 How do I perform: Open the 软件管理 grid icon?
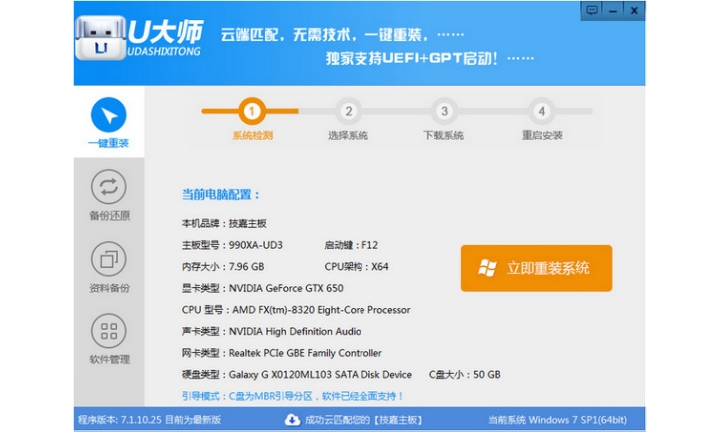(109, 331)
